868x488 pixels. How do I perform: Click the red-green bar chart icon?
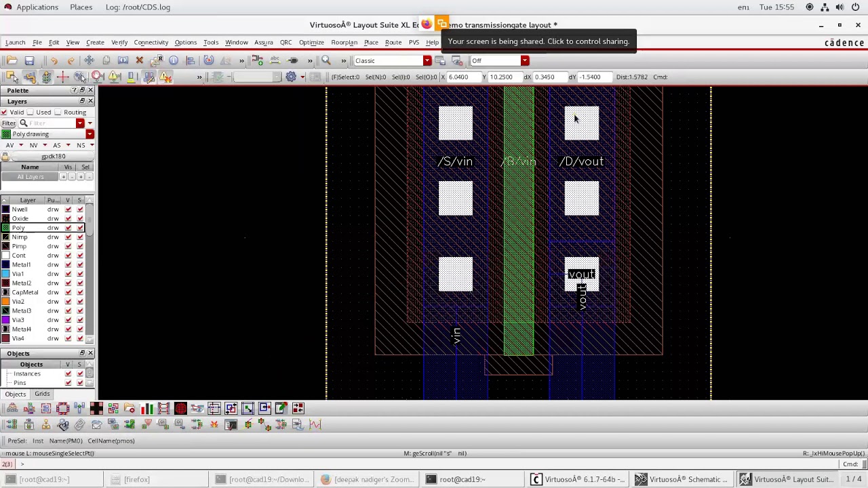pos(147,408)
